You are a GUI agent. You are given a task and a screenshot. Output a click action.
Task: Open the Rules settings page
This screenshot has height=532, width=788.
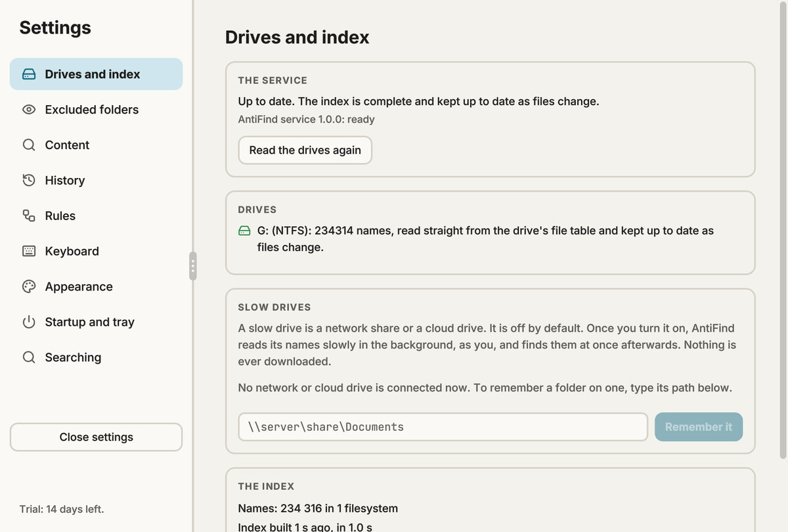pos(96,215)
